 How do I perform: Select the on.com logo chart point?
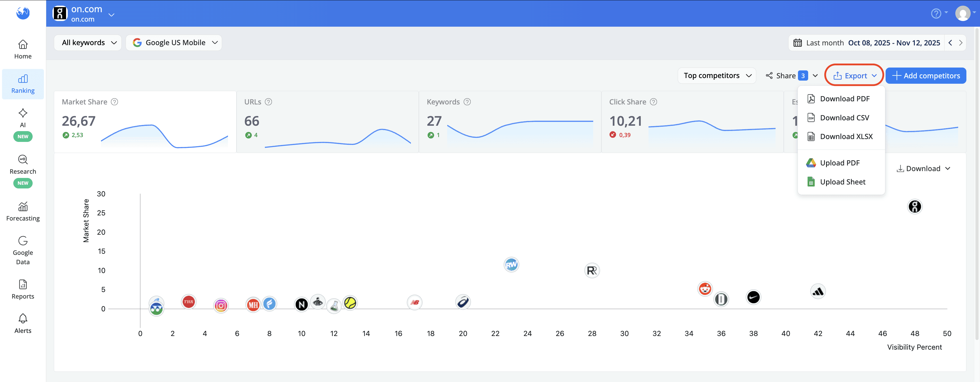click(x=914, y=206)
